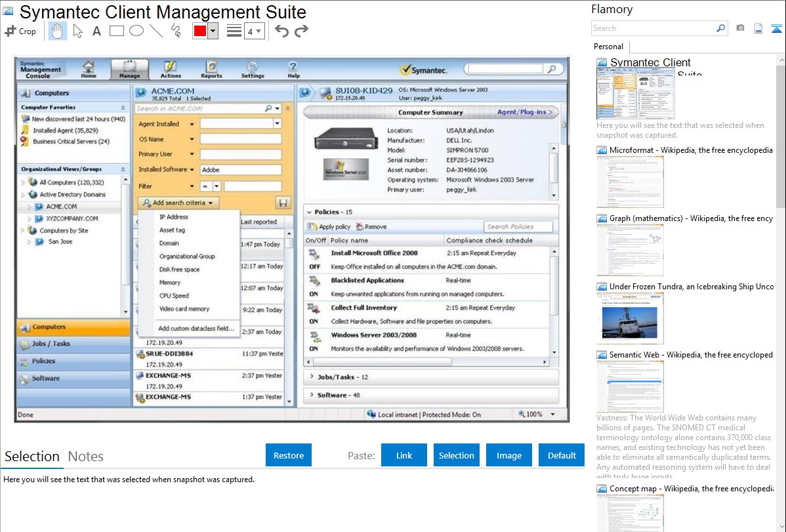The image size is (786, 532).
Task: Select the arrow pointer tool
Action: (x=77, y=31)
